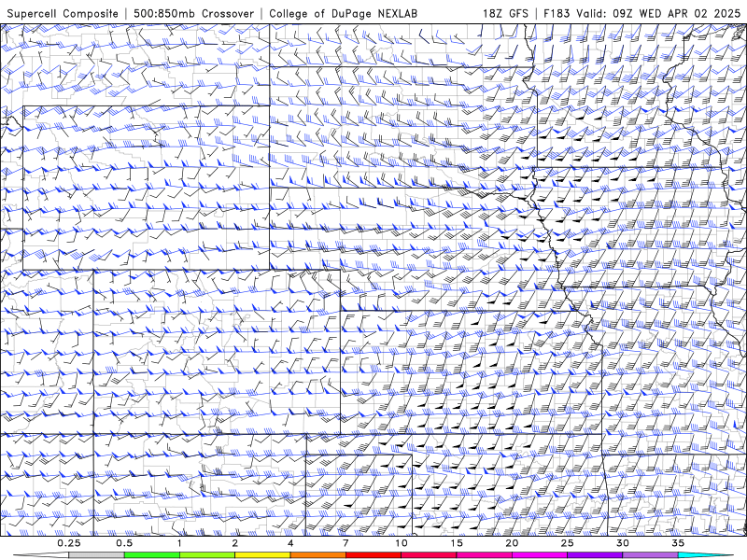Click the gray color bar segment
The height and width of the screenshot is (560, 747).
click(97, 555)
